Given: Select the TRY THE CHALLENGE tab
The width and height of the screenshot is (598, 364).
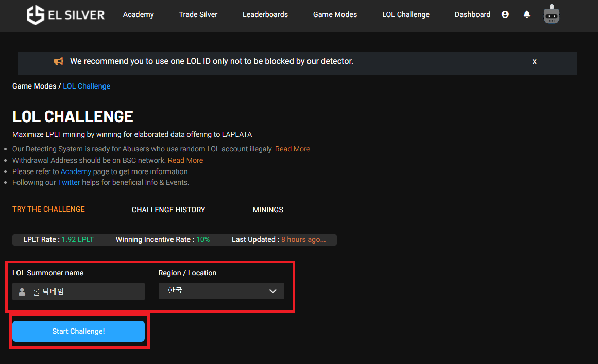Looking at the screenshot, I should pyautogui.click(x=48, y=209).
